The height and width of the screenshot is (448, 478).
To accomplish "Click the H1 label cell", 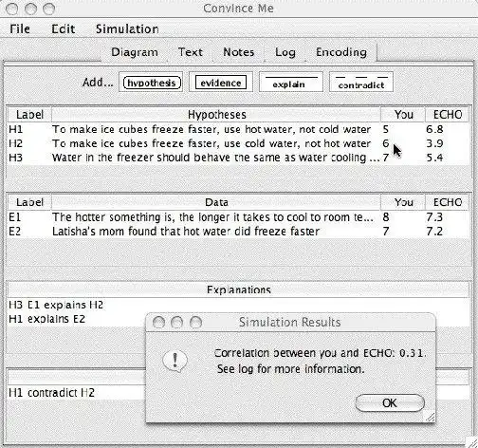I will (x=16, y=129).
